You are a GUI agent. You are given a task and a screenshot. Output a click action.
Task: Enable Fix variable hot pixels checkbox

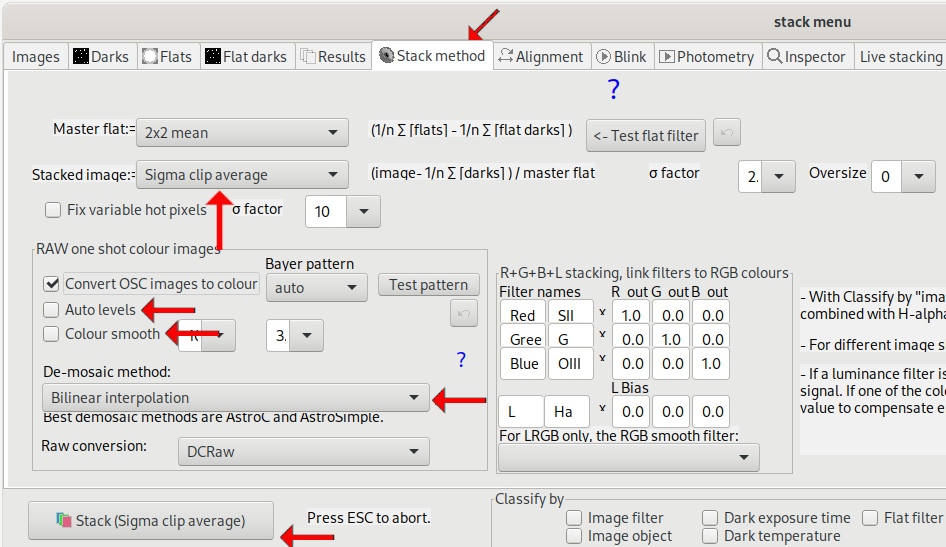point(53,210)
